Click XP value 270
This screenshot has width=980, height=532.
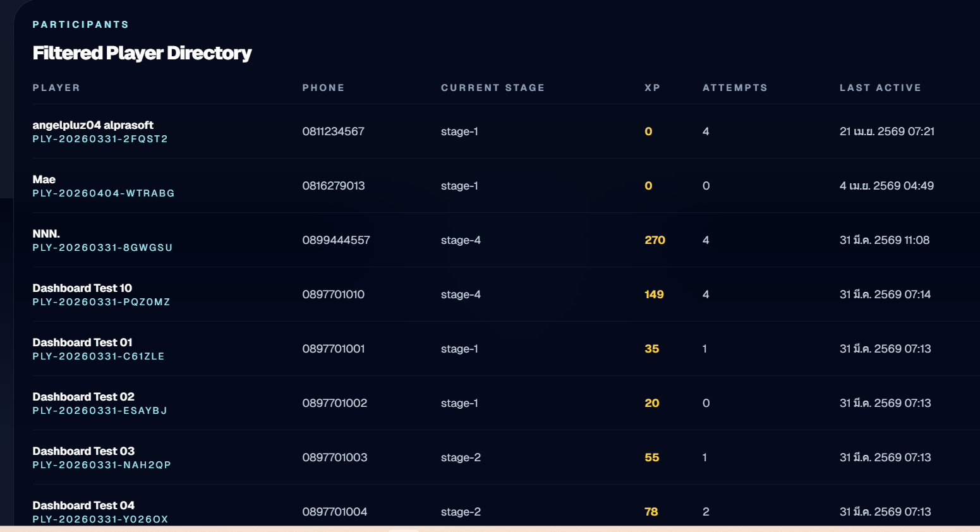click(655, 240)
